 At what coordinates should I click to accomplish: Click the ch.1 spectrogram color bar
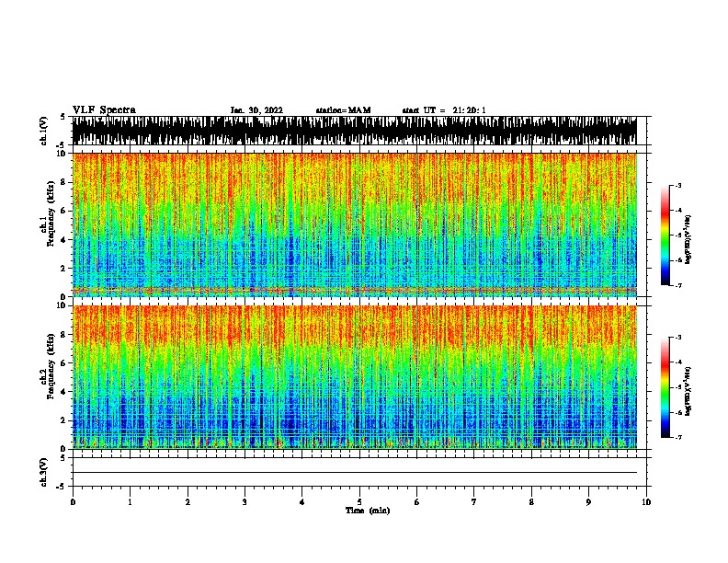665,236
